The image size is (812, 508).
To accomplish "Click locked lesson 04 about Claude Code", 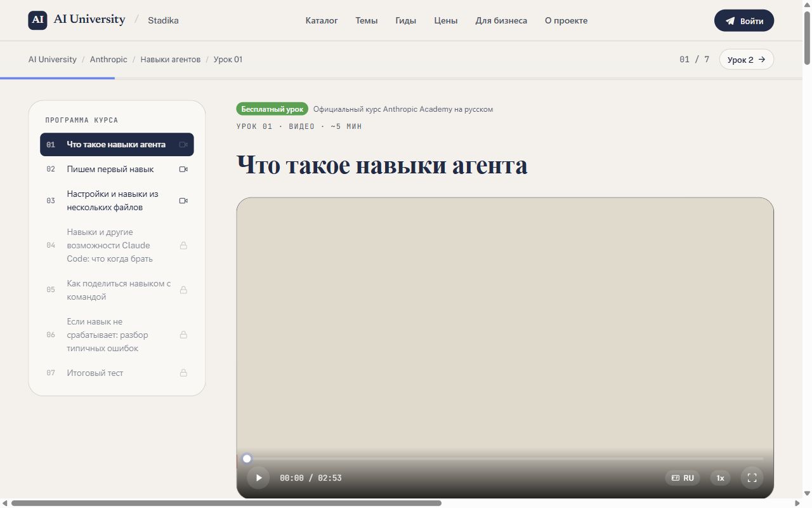I will pyautogui.click(x=117, y=245).
